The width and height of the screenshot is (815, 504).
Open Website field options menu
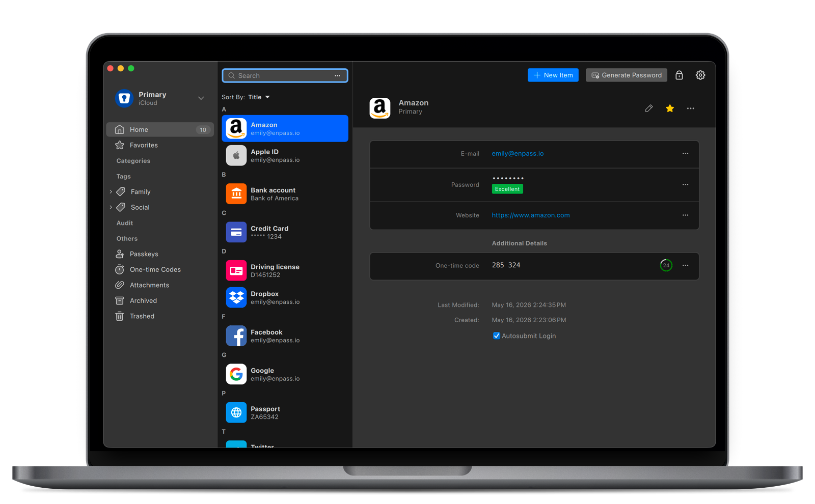click(685, 215)
